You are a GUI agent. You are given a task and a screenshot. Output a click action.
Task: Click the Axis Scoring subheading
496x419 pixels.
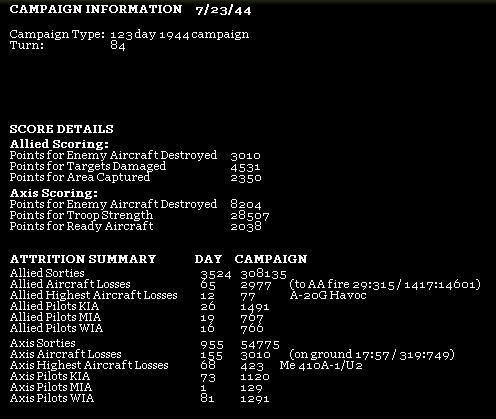(x=54, y=193)
